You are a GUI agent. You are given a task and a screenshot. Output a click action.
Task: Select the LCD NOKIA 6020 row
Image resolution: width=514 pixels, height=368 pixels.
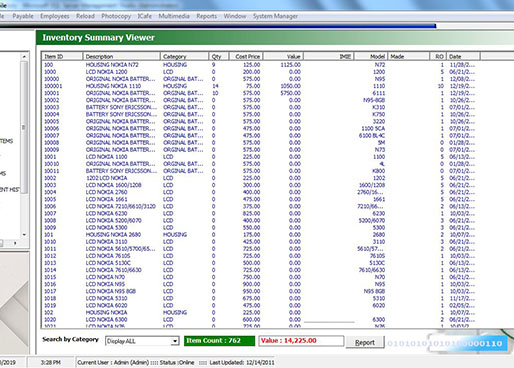[260, 305]
